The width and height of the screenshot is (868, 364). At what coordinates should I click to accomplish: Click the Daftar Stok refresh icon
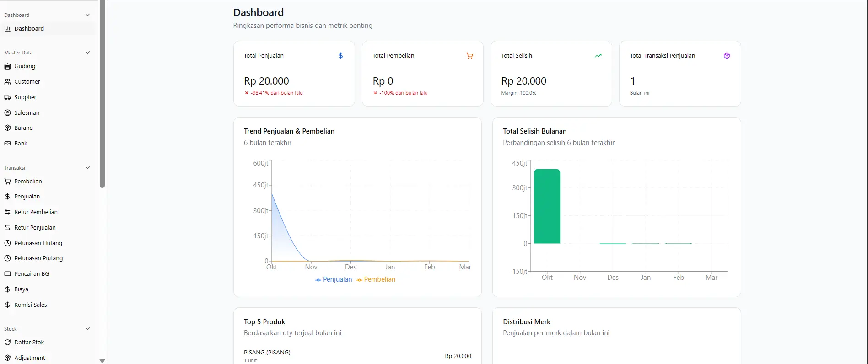[x=7, y=343]
